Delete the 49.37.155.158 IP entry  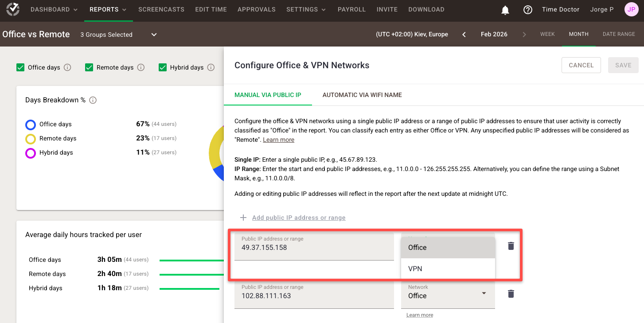(x=511, y=246)
